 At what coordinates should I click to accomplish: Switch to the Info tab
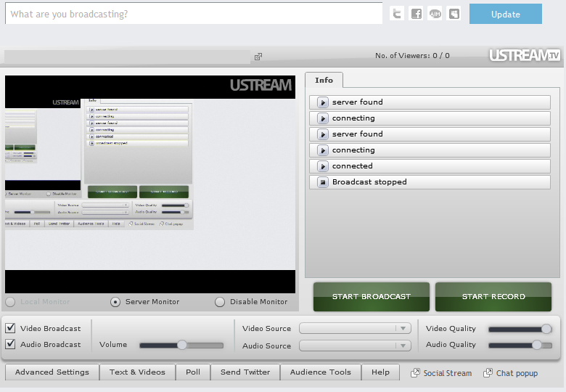324,80
